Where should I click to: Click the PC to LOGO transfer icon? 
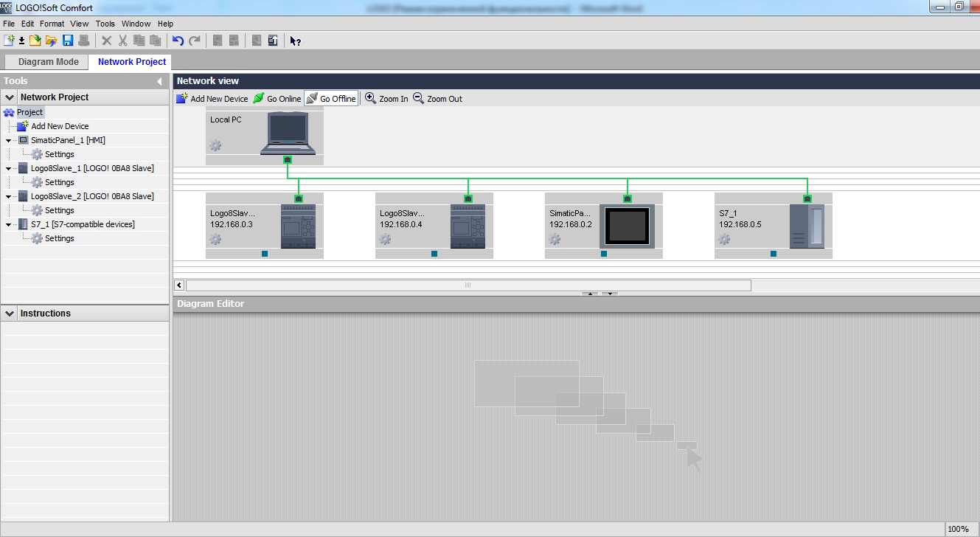click(x=257, y=41)
